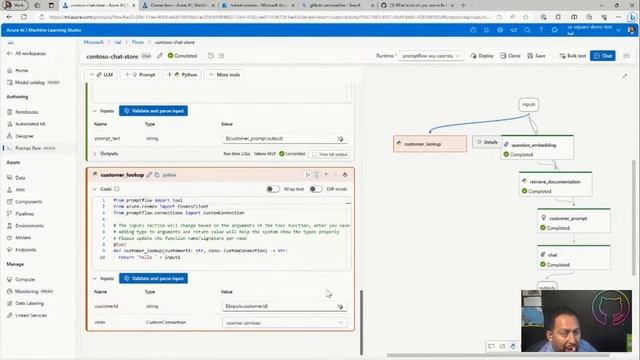Click the Flows breadcrumb link
The image size is (640, 360).
138,42
